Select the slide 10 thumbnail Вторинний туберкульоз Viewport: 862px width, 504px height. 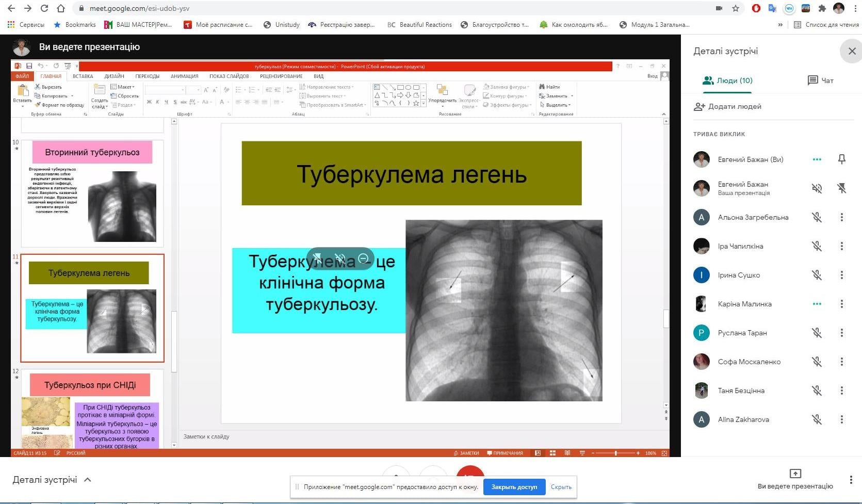[92, 193]
